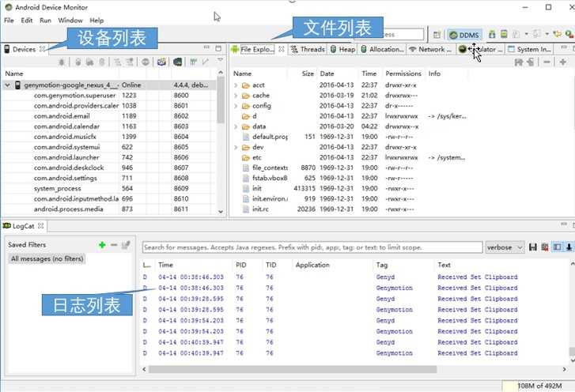Switch to the Allocation Tracker tab
Viewport: 575px width, 392px height.
pyautogui.click(x=383, y=50)
